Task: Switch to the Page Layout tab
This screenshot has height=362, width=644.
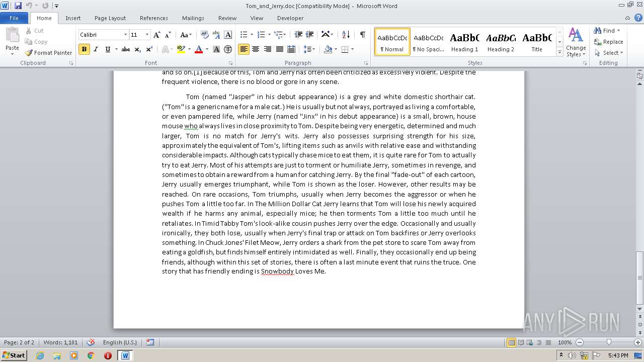Action: pos(110,18)
